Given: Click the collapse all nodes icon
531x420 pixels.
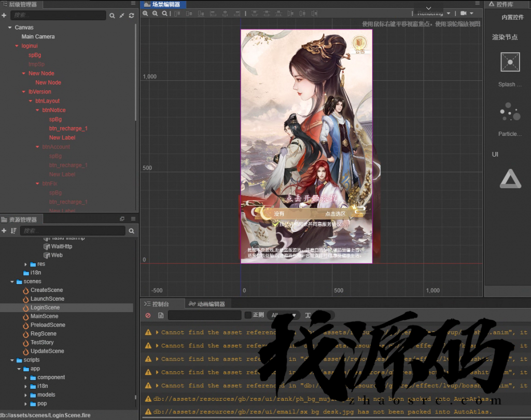Looking at the screenshot, I should 121,16.
